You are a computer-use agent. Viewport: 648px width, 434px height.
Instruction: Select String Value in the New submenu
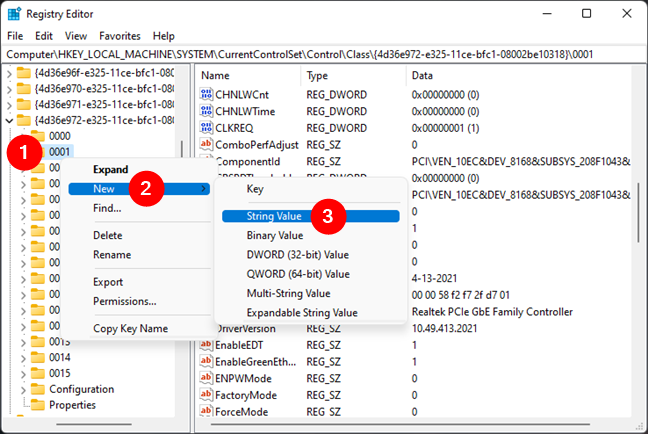pyautogui.click(x=311, y=216)
